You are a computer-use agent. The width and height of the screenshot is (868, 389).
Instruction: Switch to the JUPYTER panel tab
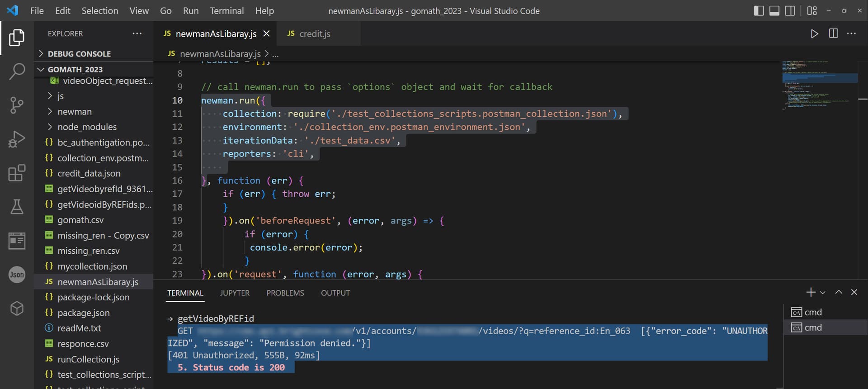(x=235, y=293)
